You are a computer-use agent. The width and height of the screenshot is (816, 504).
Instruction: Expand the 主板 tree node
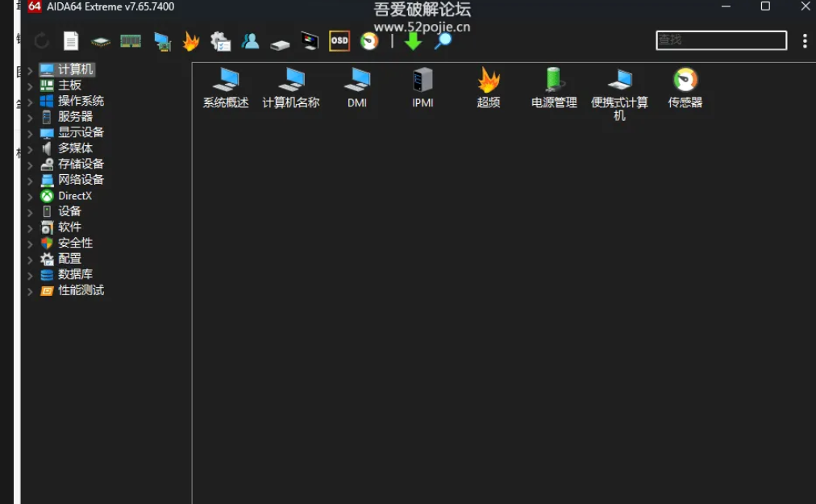coord(30,86)
